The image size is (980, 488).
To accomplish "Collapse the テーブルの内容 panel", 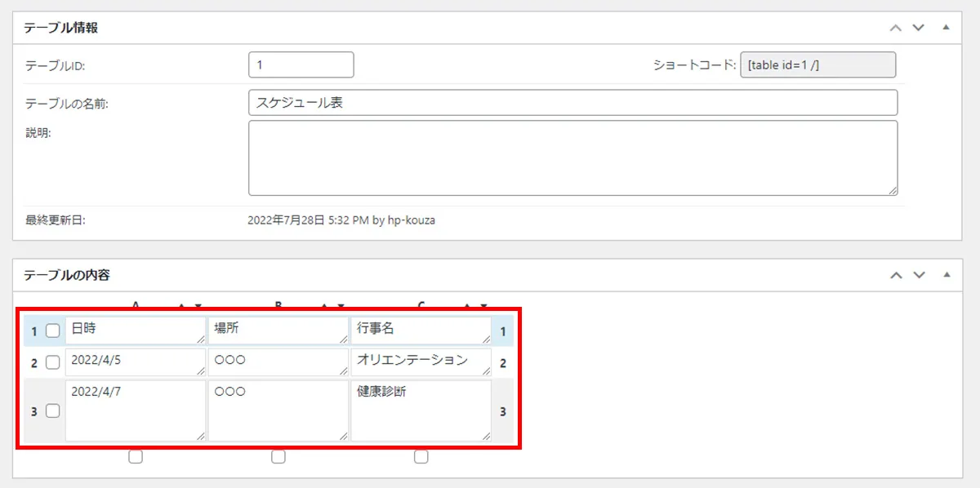I will tap(947, 275).
